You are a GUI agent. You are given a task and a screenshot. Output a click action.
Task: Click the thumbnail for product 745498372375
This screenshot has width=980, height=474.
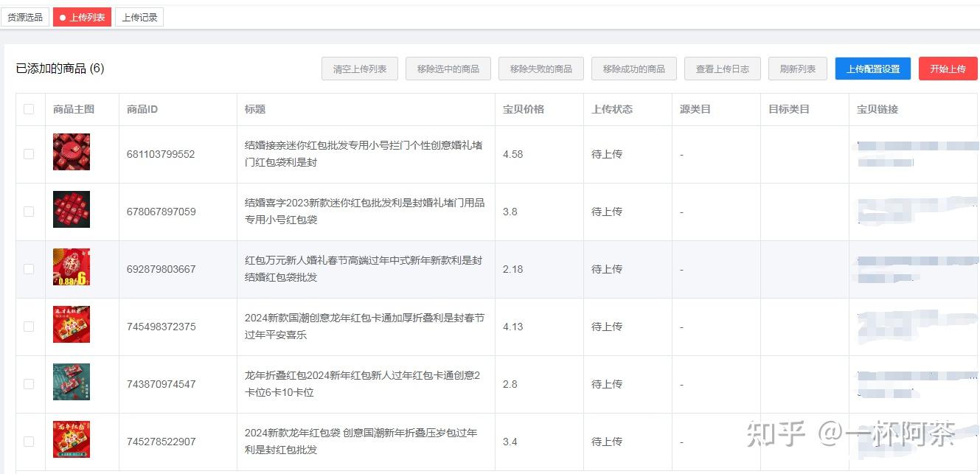click(72, 325)
